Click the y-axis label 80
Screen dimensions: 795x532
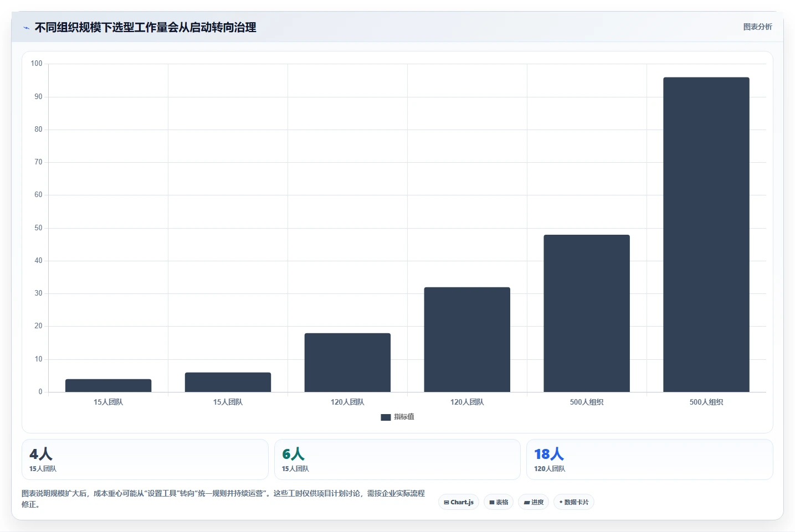pos(38,130)
